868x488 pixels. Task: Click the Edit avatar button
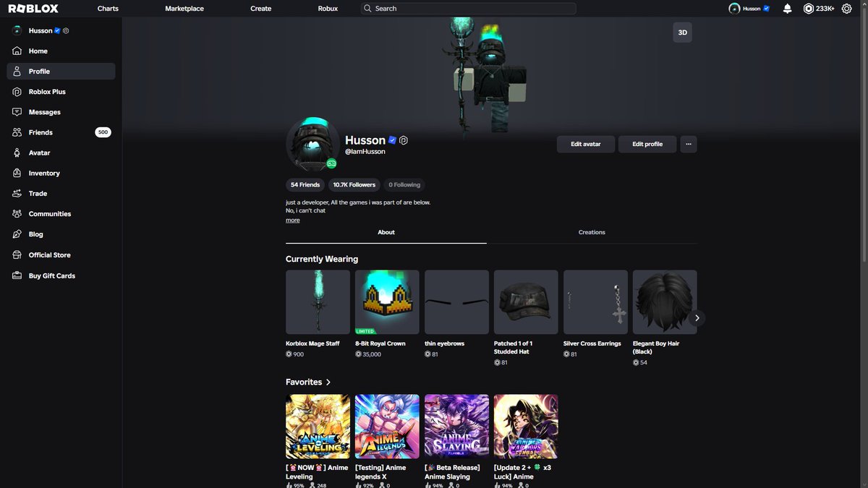586,144
